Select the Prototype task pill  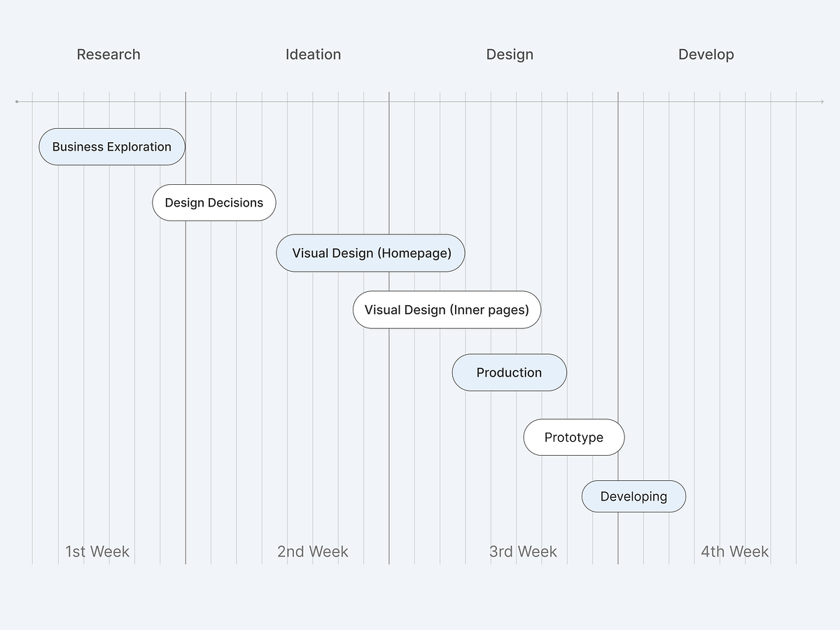573,437
